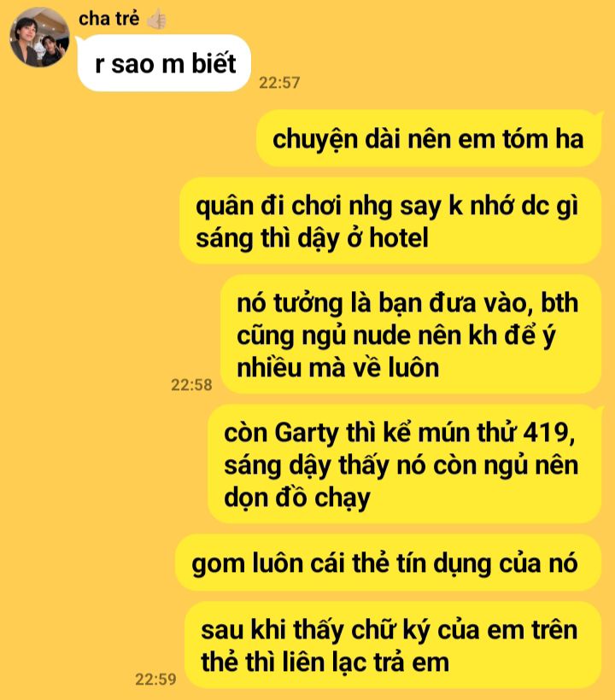Select the "chuyện dài nên em tóm ha" bubble
This screenshot has height=700, width=615.
[428, 138]
